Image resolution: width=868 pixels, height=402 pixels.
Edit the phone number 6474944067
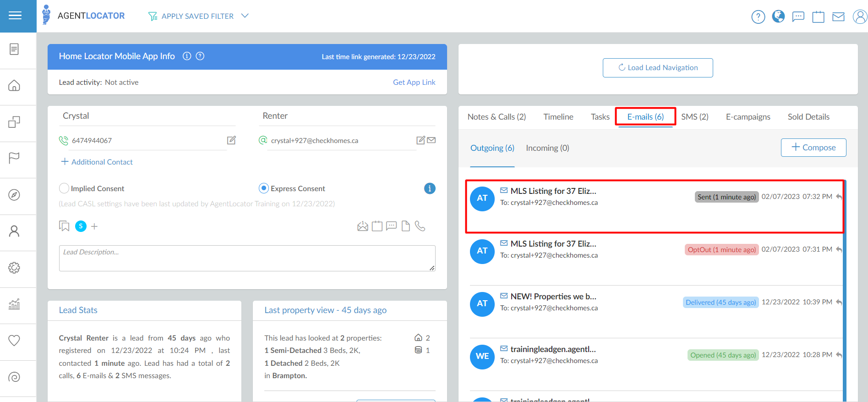click(x=231, y=140)
